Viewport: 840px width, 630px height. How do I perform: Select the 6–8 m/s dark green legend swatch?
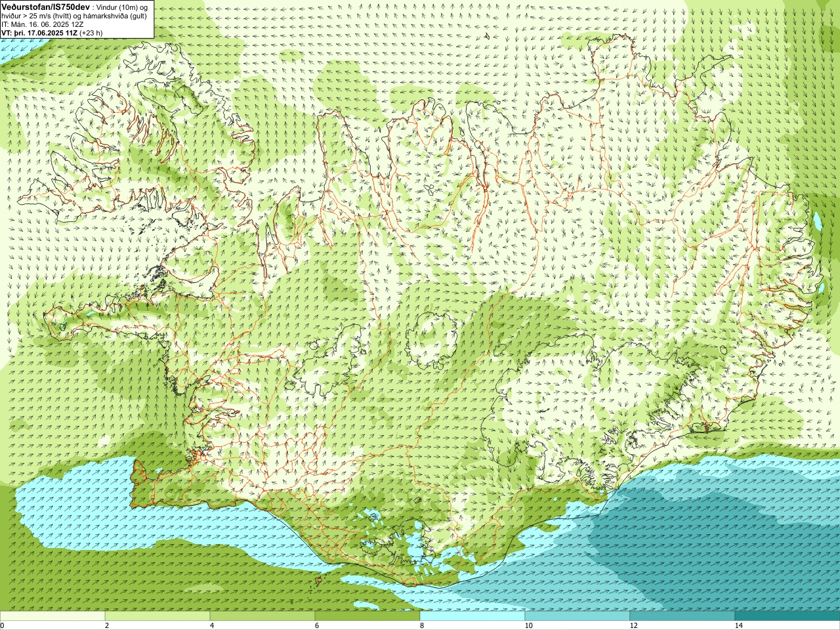pos(367,616)
